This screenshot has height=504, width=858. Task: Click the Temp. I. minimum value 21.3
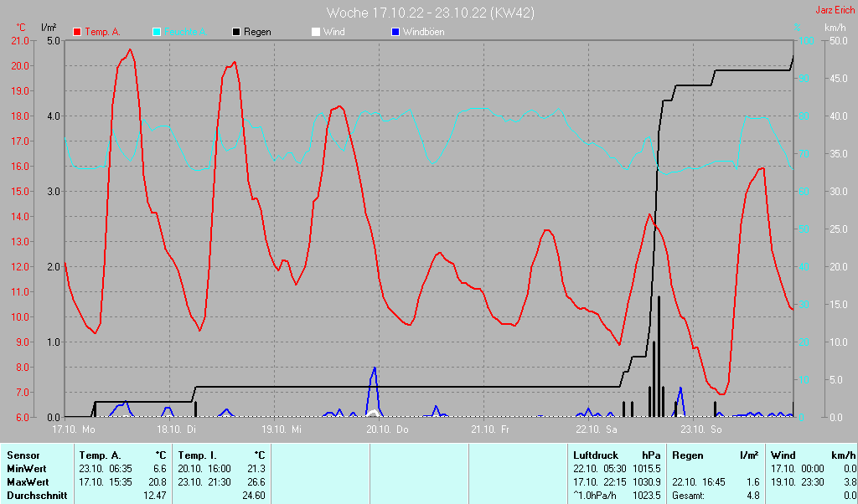click(256, 469)
